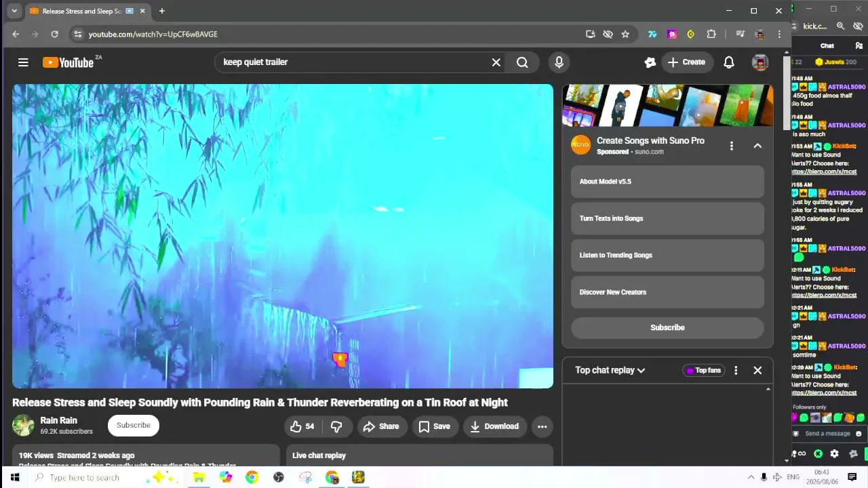Click the sparkle icon left of Create
Image resolution: width=868 pixels, height=488 pixels.
650,62
